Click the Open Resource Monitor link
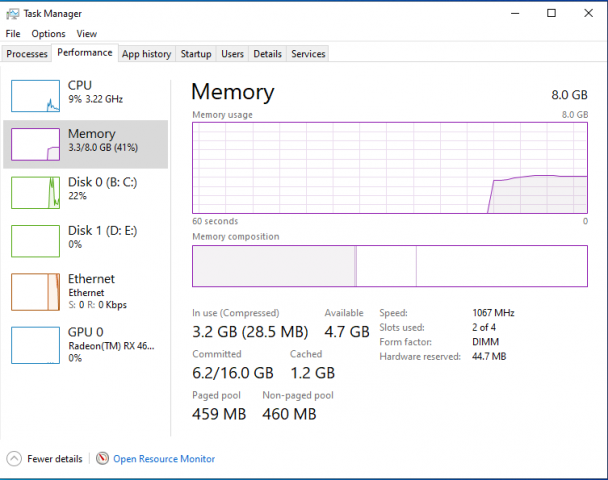608x480 pixels. pyautogui.click(x=164, y=459)
